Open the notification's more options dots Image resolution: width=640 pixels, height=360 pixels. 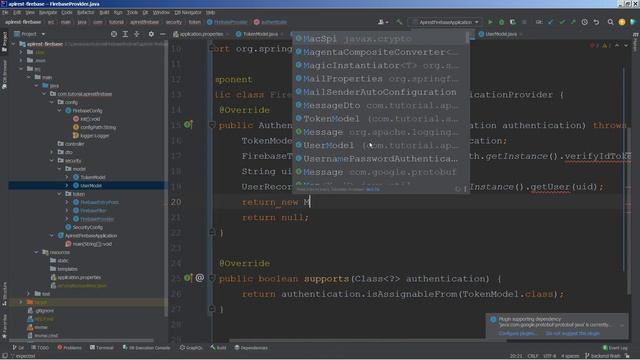point(622,325)
